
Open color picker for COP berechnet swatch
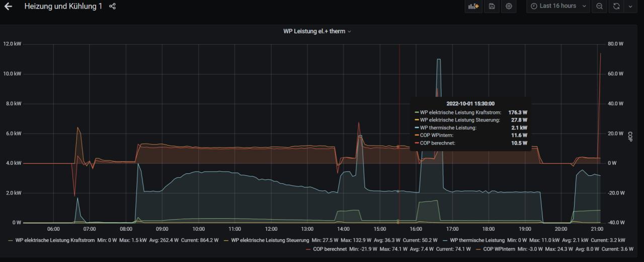point(308,249)
